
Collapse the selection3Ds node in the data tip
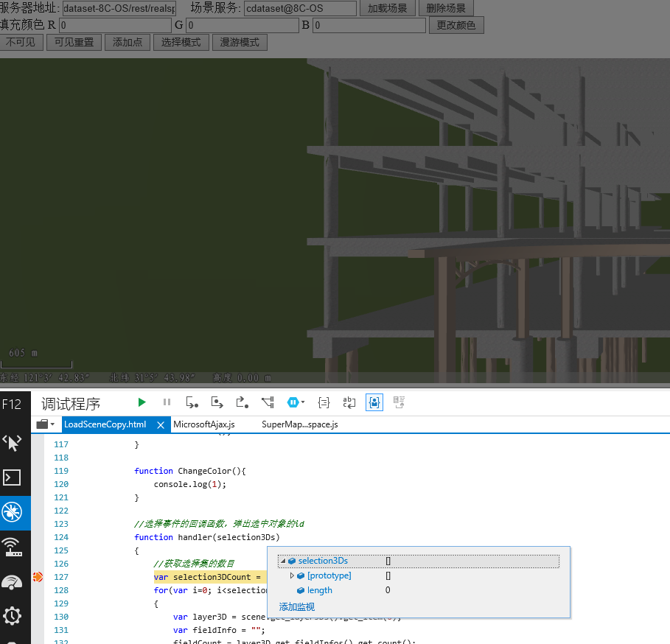click(x=282, y=561)
